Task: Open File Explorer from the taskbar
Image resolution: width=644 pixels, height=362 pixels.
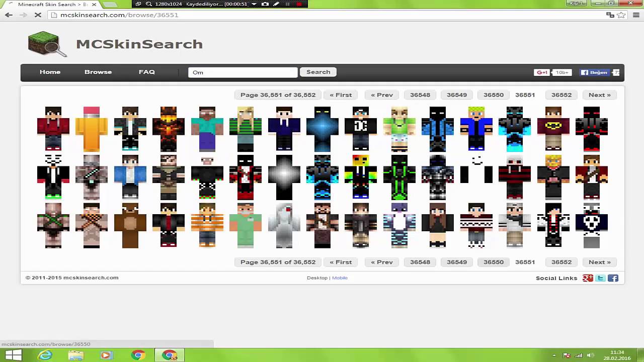Action: [x=76, y=355]
